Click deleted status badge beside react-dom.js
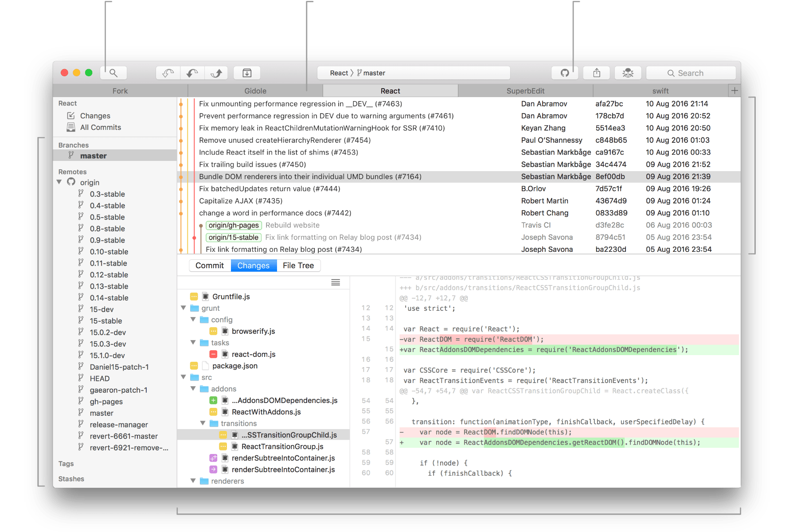The width and height of the screenshot is (789, 532). [214, 354]
